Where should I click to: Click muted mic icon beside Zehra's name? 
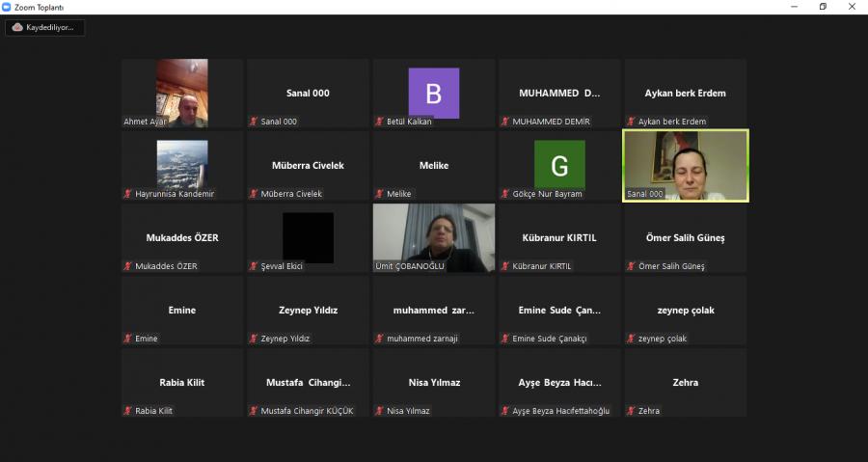click(631, 411)
